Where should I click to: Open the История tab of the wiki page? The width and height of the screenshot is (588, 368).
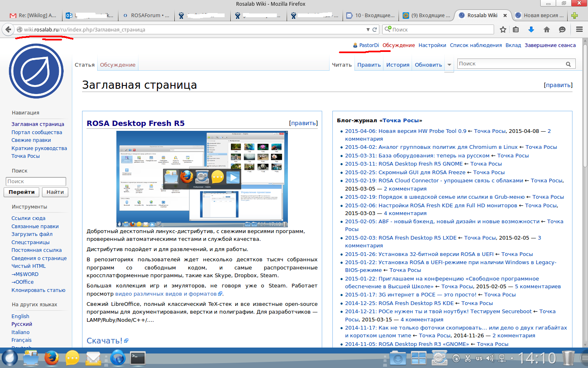pyautogui.click(x=398, y=65)
